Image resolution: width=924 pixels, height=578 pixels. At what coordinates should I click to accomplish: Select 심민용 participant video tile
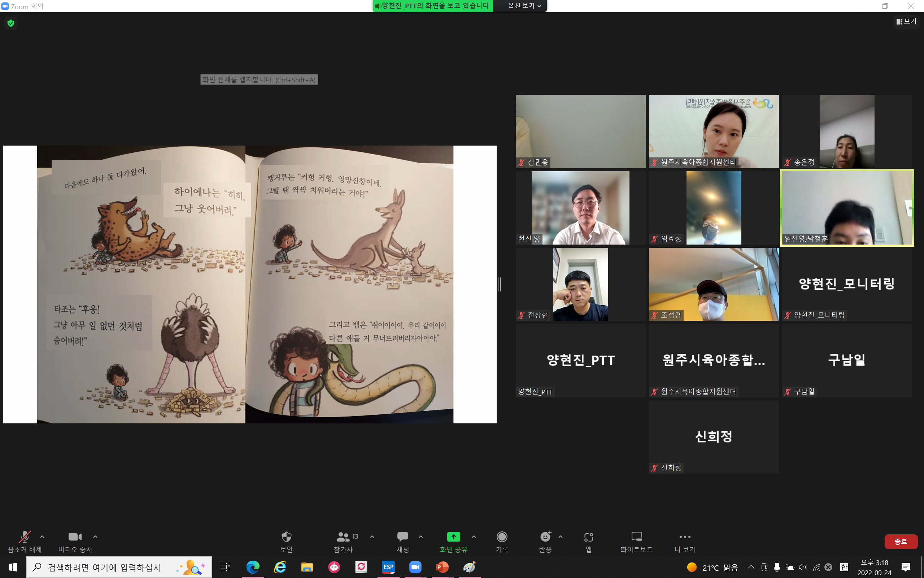click(x=580, y=131)
